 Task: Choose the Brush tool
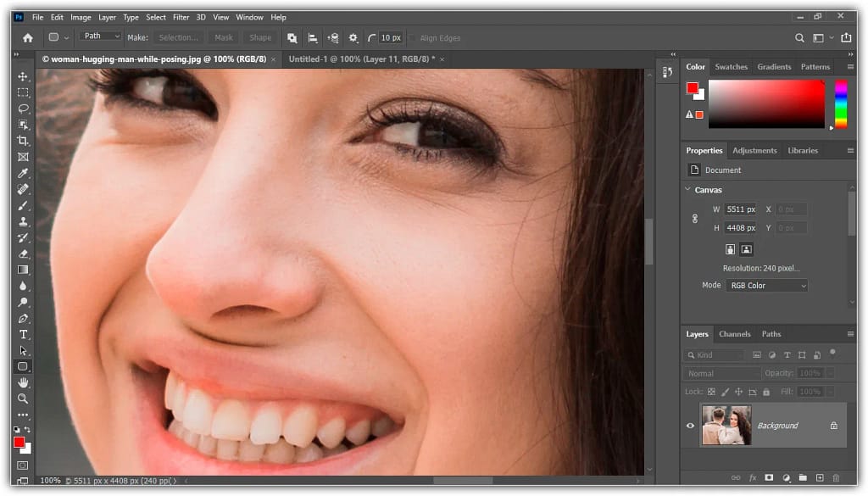pos(23,205)
